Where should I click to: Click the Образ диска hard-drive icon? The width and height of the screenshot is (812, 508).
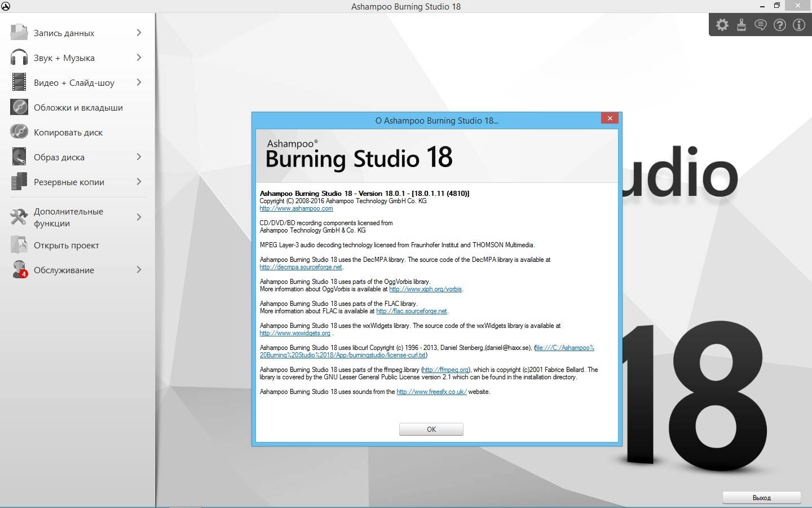(19, 156)
